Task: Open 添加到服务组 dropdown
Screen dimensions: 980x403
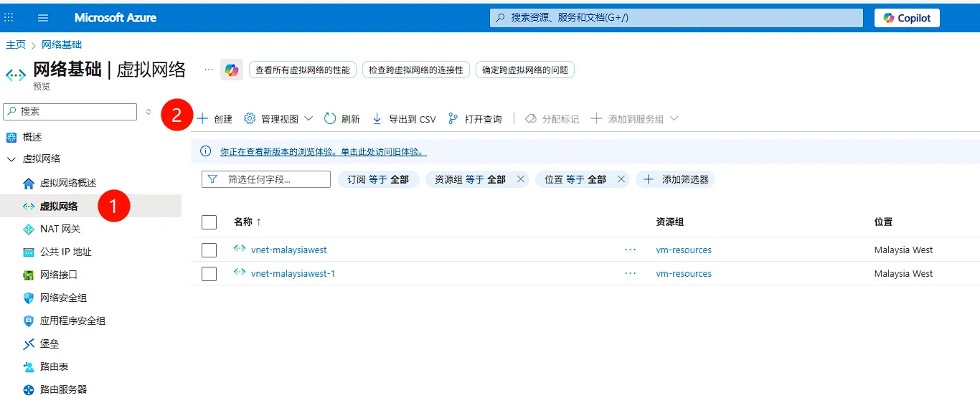Action: click(x=634, y=119)
